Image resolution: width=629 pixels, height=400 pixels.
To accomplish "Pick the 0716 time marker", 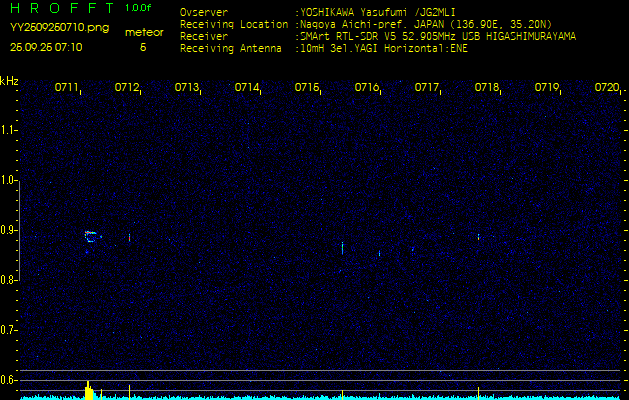I will click(x=367, y=88).
